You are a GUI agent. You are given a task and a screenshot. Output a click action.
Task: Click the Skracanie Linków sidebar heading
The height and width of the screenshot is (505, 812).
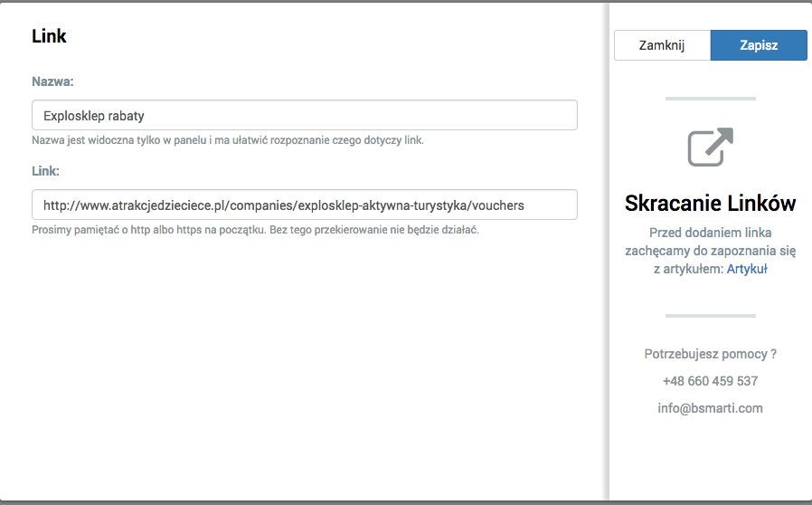(710, 204)
